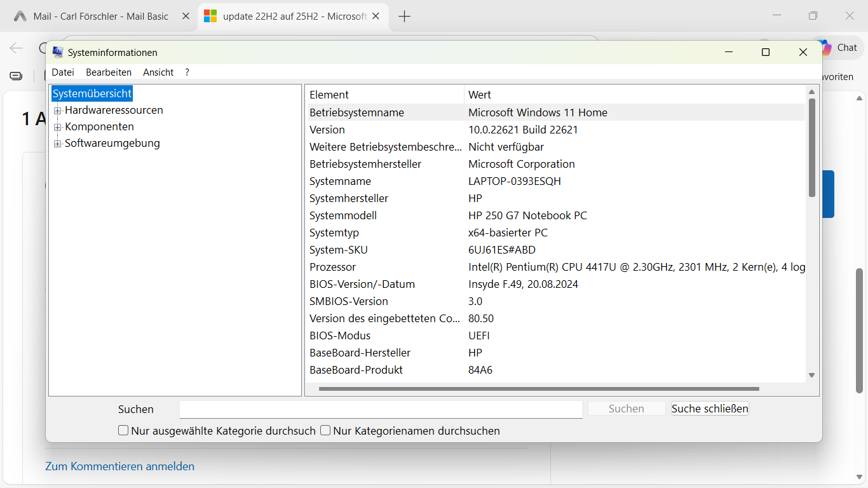Click the Element column header

[386, 95]
